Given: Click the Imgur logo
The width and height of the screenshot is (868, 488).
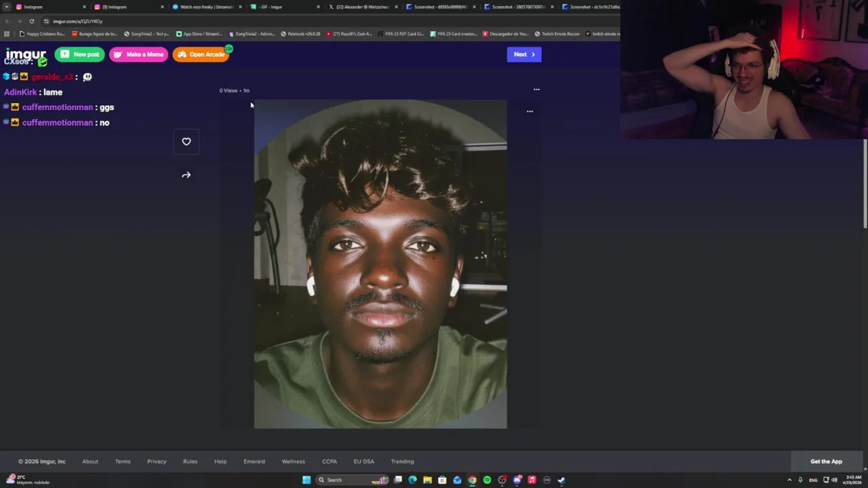Looking at the screenshot, I should (26, 54).
